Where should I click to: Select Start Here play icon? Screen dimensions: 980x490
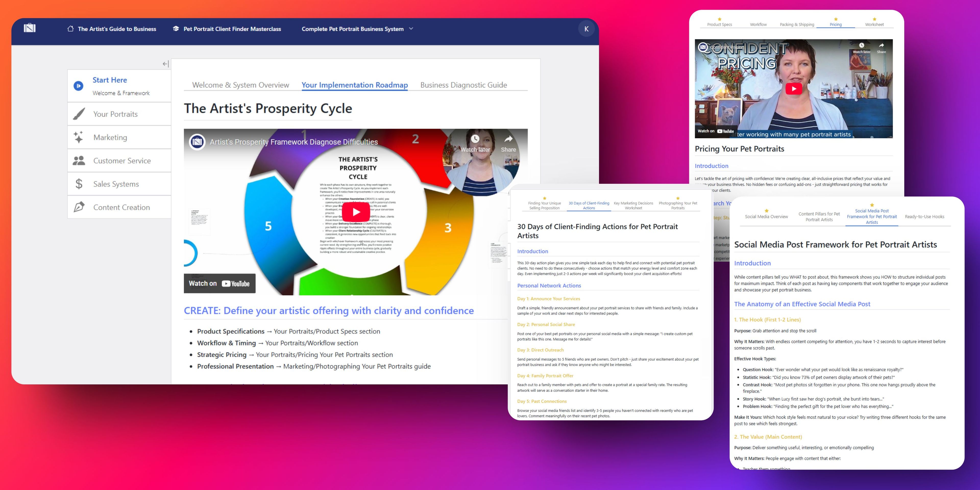78,86
